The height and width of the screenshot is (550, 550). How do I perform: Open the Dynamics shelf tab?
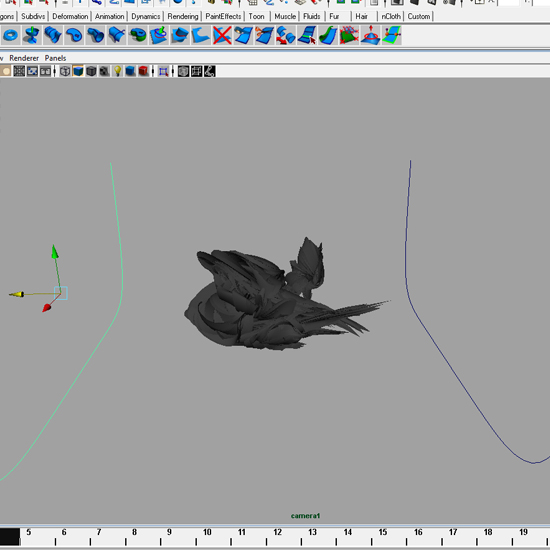click(x=146, y=16)
